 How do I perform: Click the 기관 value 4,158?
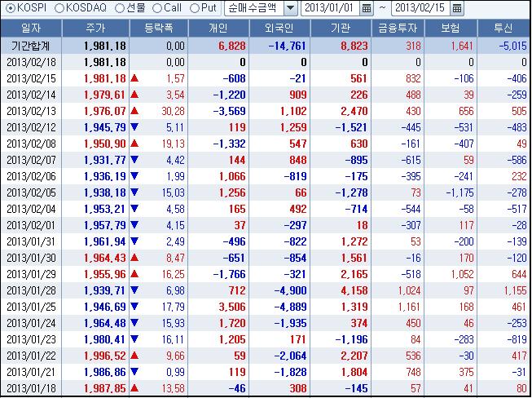point(354,290)
